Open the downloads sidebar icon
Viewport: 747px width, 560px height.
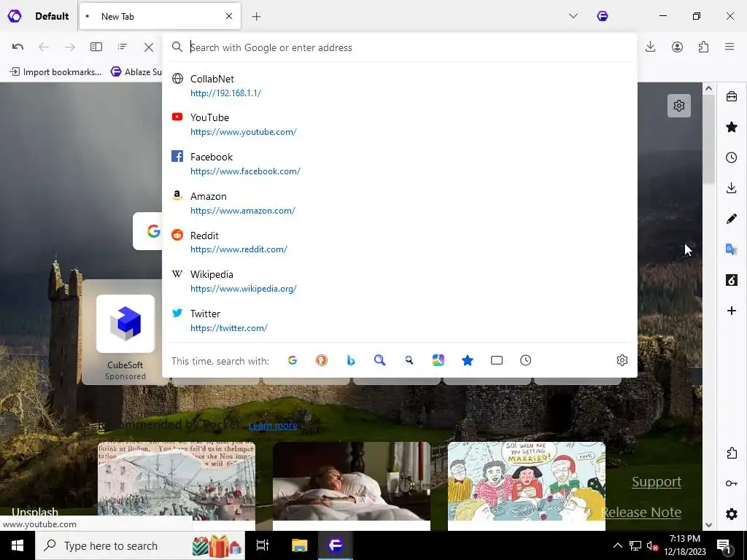click(x=731, y=187)
